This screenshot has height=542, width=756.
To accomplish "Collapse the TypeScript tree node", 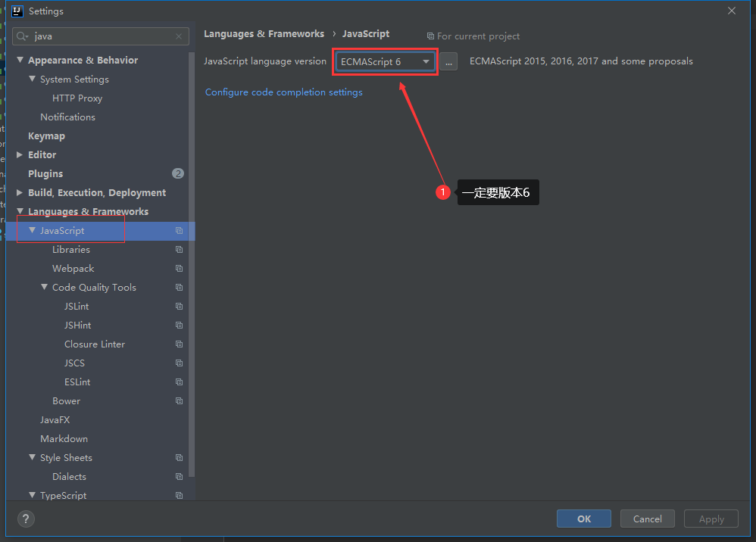I will coord(32,495).
